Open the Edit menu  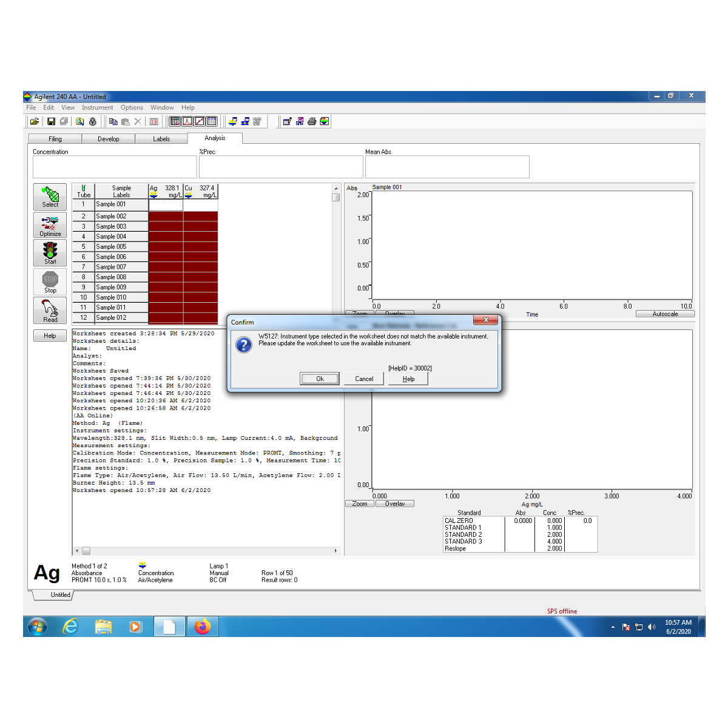pos(49,107)
